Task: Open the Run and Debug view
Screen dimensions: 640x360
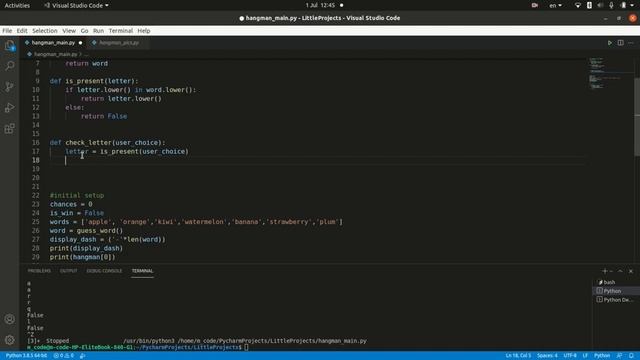Action: pos(10,108)
